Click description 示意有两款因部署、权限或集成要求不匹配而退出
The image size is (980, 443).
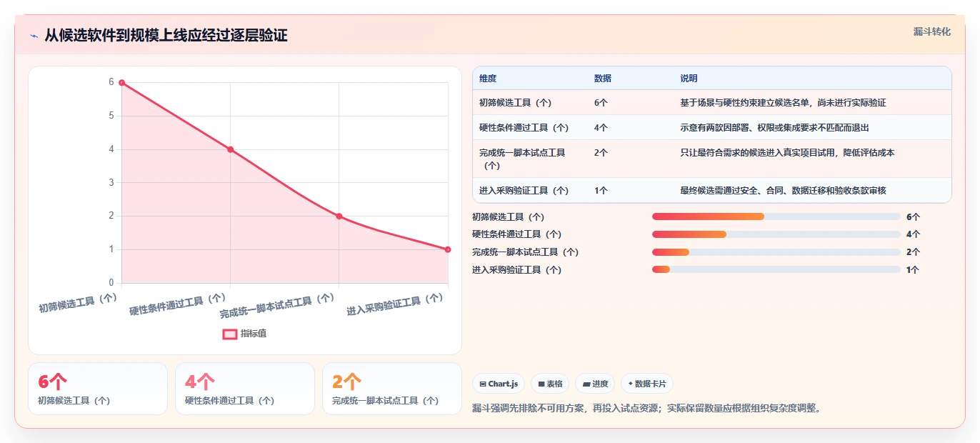coord(774,128)
